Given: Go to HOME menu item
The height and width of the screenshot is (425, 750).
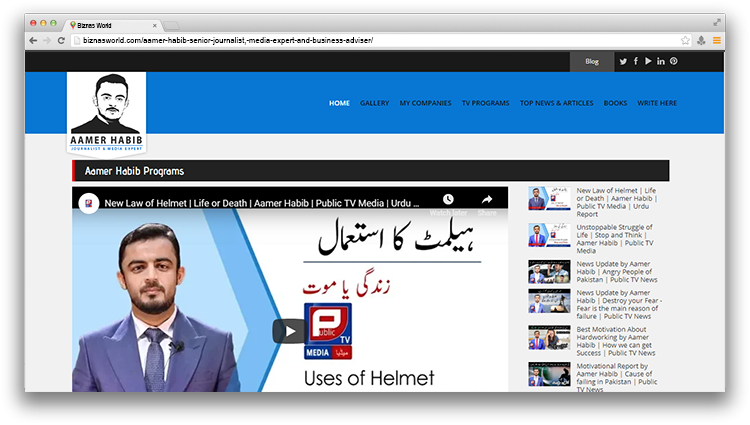Looking at the screenshot, I should (339, 103).
